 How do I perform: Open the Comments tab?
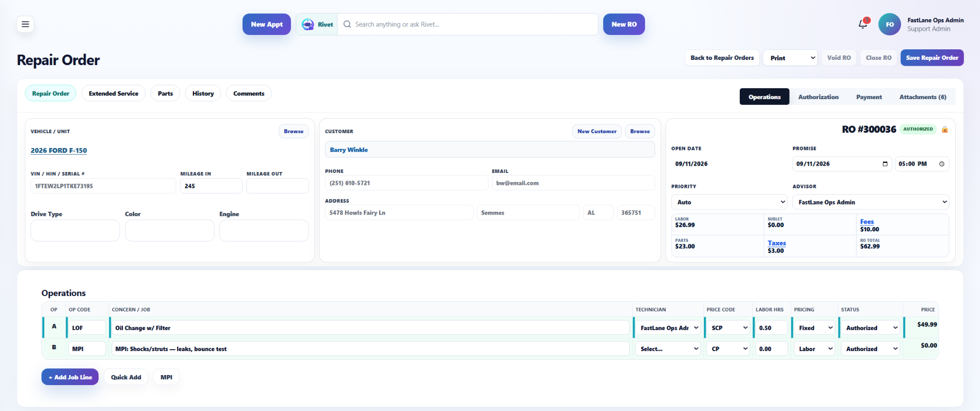point(249,93)
